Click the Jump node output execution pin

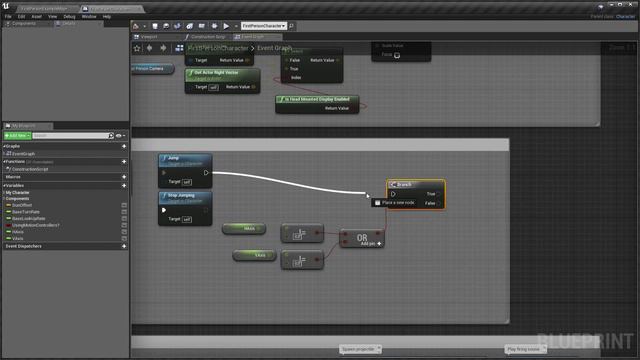(206, 173)
